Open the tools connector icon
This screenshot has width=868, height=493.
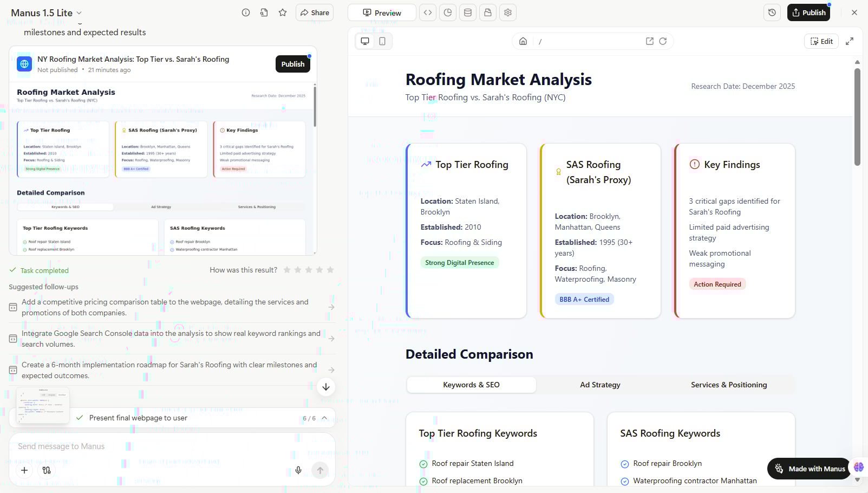coord(47,470)
